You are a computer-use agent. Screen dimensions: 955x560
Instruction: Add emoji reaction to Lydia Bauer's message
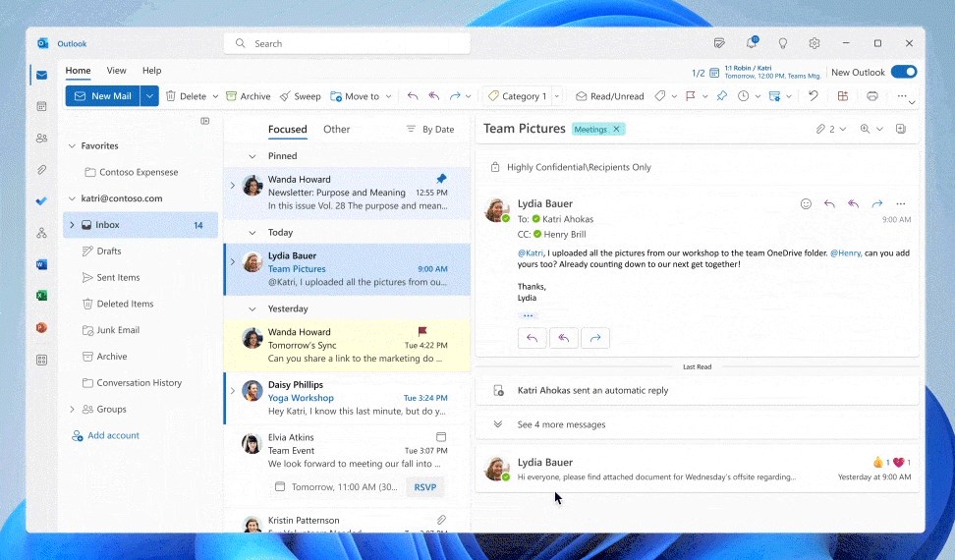pyautogui.click(x=806, y=204)
